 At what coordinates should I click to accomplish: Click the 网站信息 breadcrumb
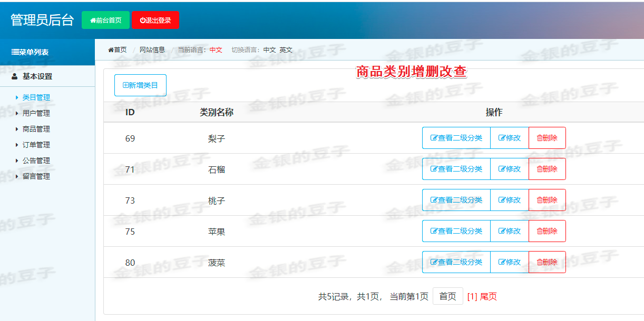point(152,50)
